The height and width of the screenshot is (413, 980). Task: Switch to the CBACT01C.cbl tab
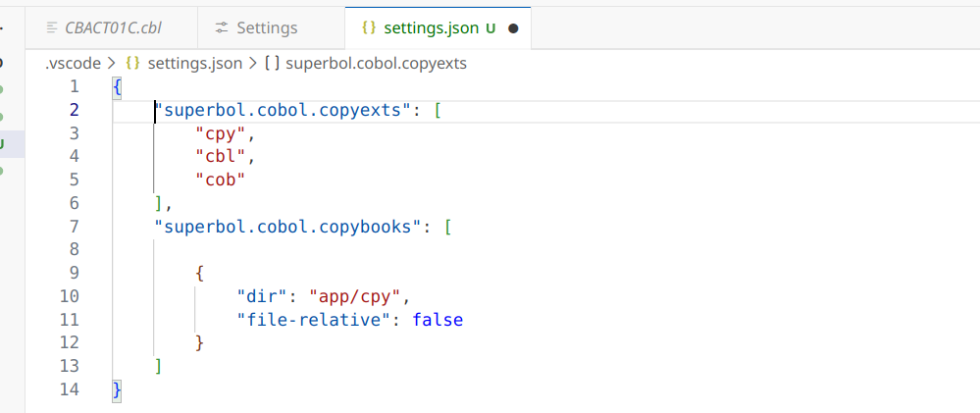pos(112,28)
